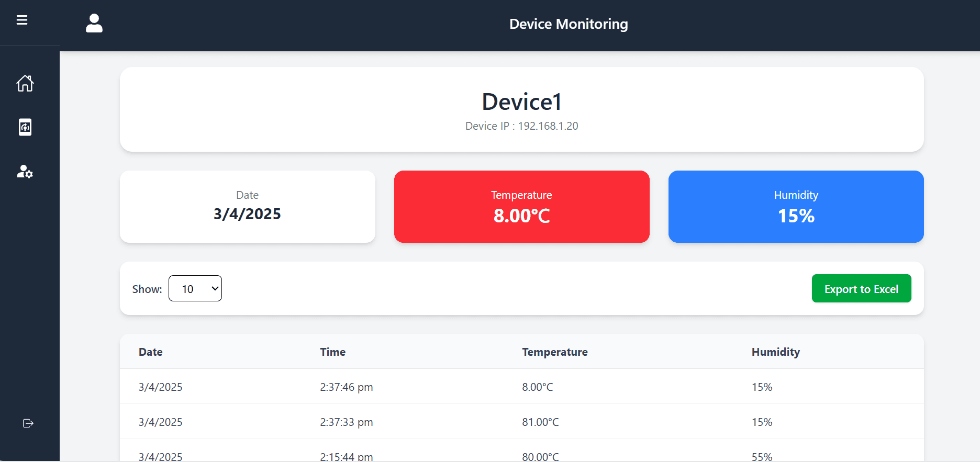Click the 81.00°C table cell

coord(540,422)
